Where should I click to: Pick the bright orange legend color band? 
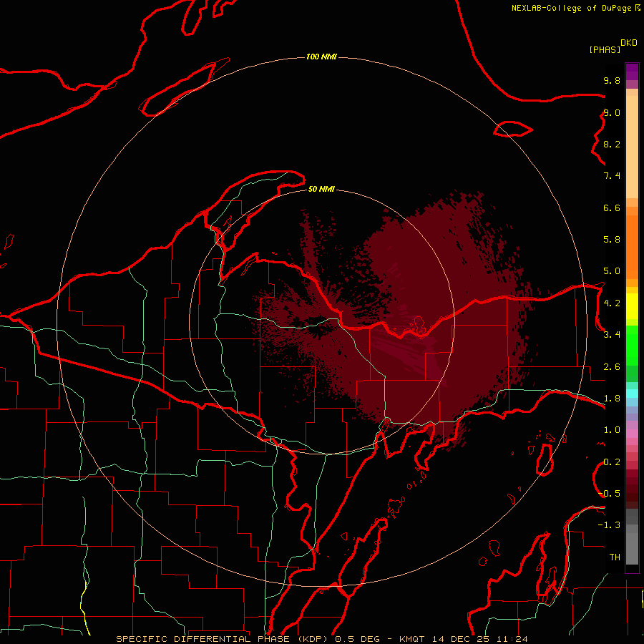click(632, 246)
